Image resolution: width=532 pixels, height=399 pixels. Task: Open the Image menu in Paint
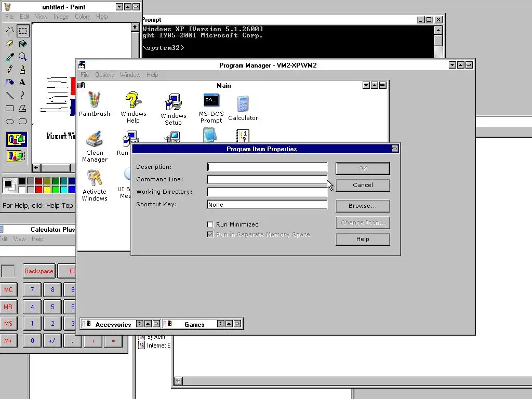tap(61, 17)
